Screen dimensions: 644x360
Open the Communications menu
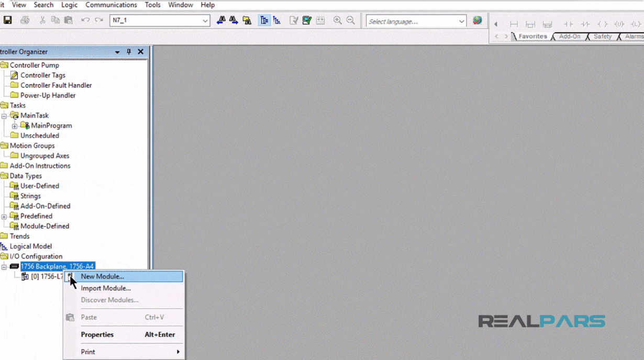(110, 5)
